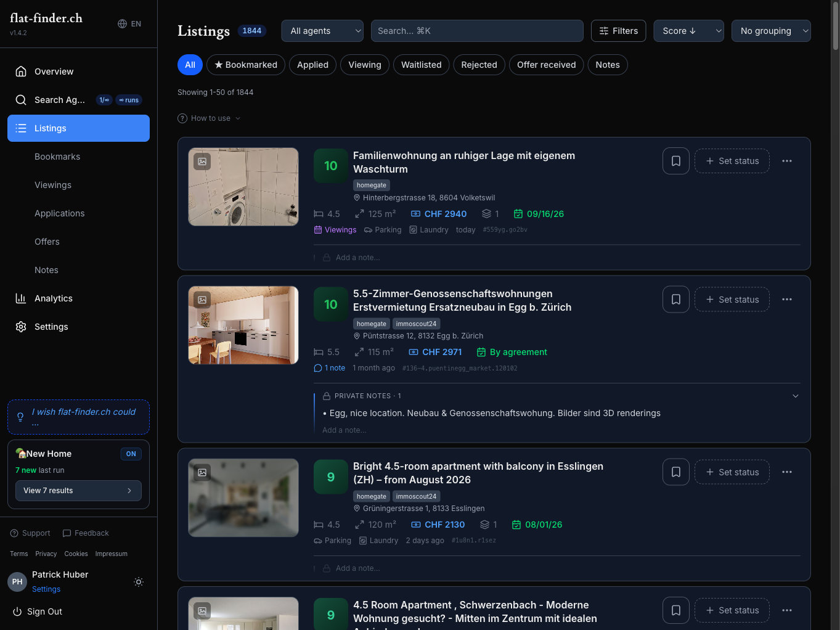Open the Support help link
This screenshot has height=630, width=840.
(x=30, y=533)
